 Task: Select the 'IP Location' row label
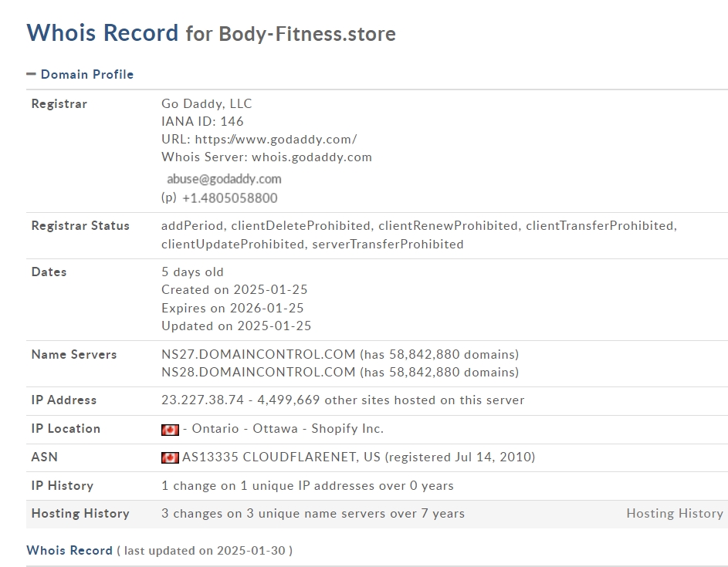[66, 429]
